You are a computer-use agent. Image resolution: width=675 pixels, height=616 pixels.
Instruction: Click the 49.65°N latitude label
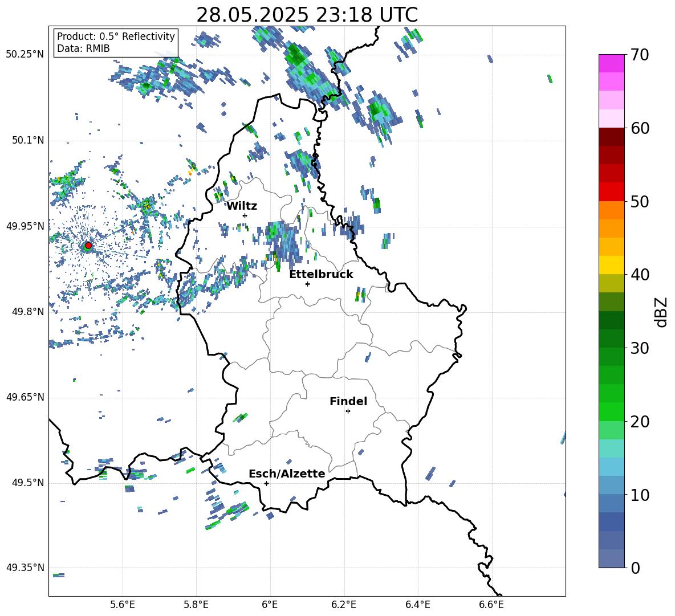[x=25, y=397]
